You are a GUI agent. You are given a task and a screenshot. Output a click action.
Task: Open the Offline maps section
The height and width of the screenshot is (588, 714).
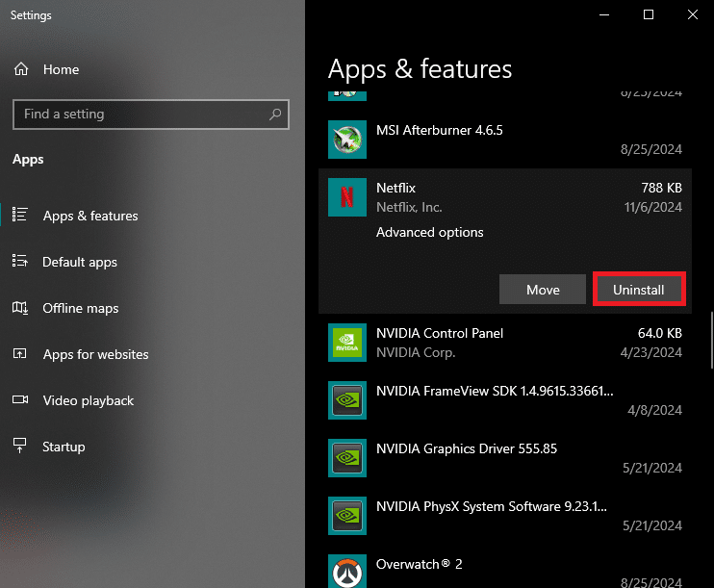tap(81, 308)
